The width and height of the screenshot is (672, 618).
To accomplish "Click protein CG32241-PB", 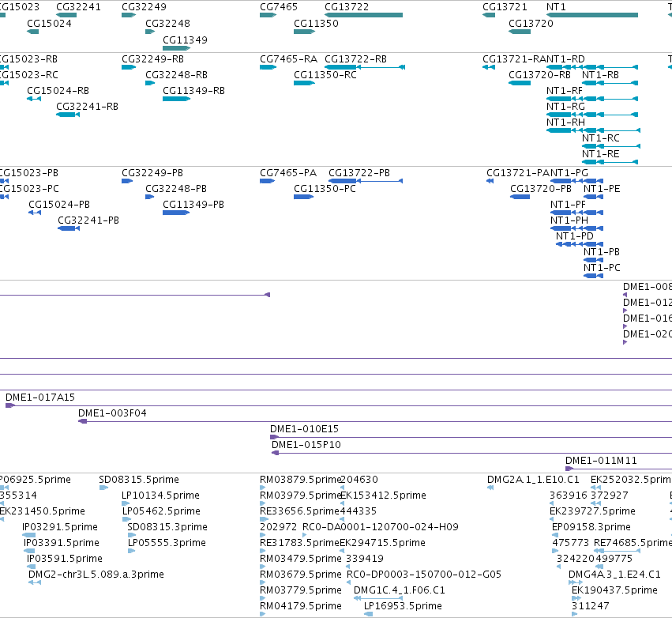I will point(69,229).
